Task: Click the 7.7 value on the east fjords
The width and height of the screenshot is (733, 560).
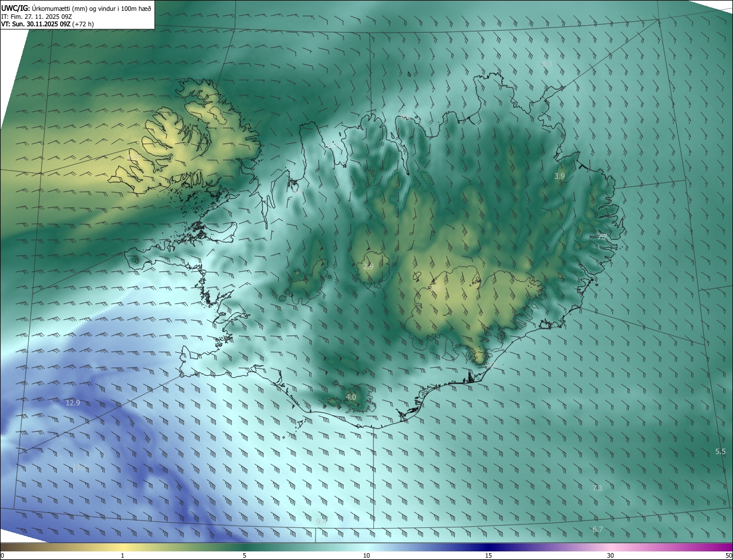Action: 601,235
